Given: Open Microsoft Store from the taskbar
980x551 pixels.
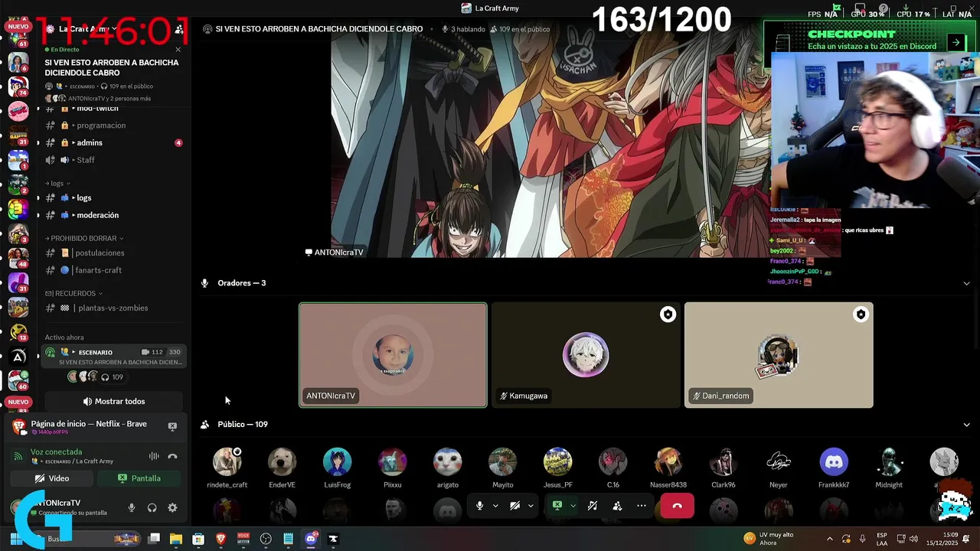Looking at the screenshot, I should pyautogui.click(x=198, y=539).
